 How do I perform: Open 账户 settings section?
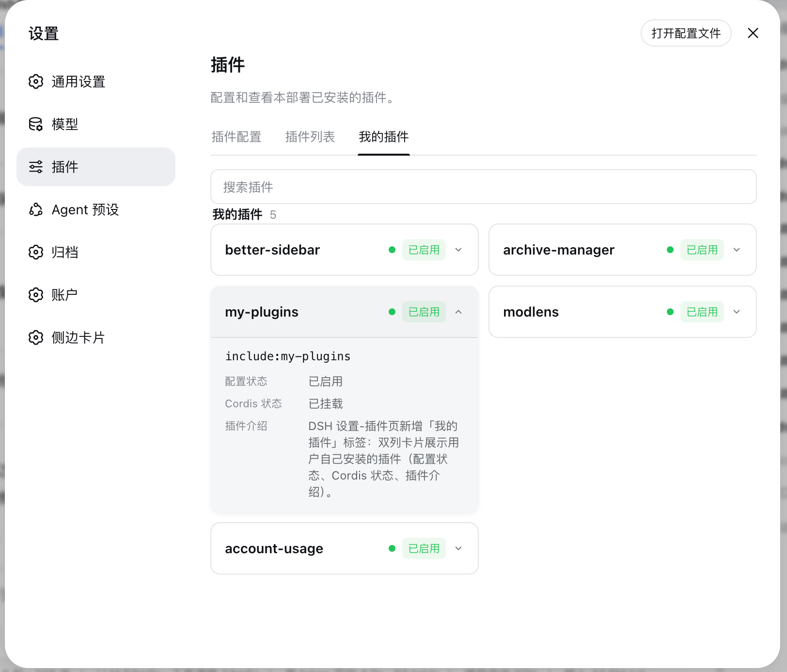point(96,295)
